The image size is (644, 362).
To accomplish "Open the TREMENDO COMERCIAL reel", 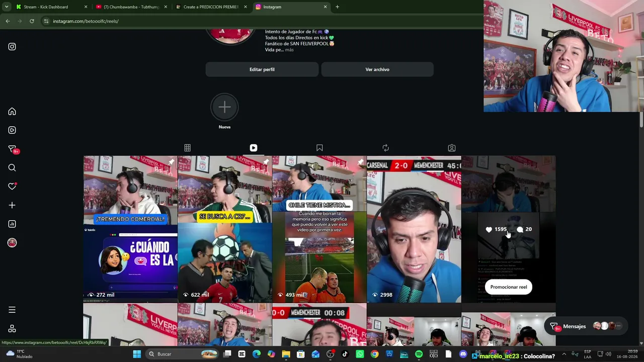I will [130, 229].
